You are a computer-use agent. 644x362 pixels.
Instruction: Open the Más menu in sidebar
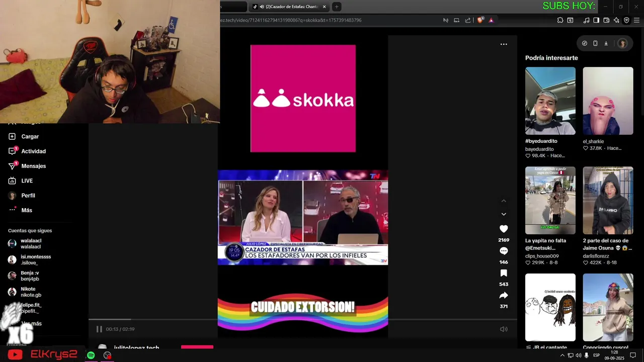coord(20,210)
